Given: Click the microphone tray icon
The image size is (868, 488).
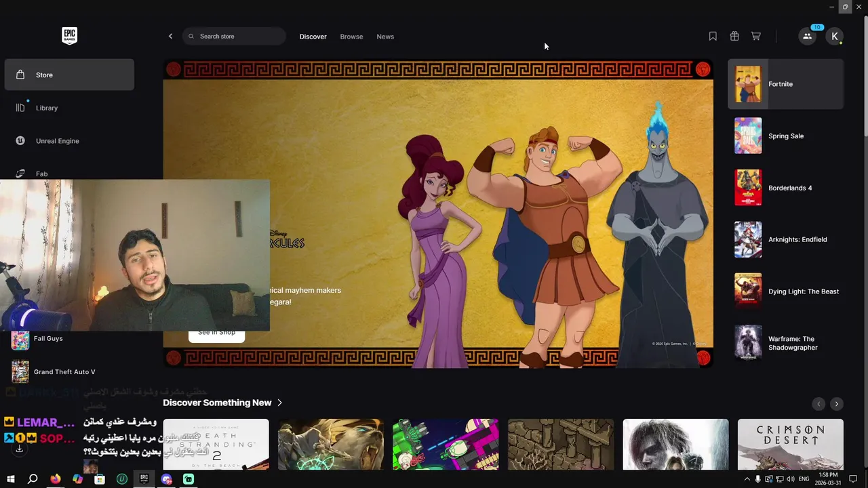Looking at the screenshot, I should pyautogui.click(x=758, y=479).
